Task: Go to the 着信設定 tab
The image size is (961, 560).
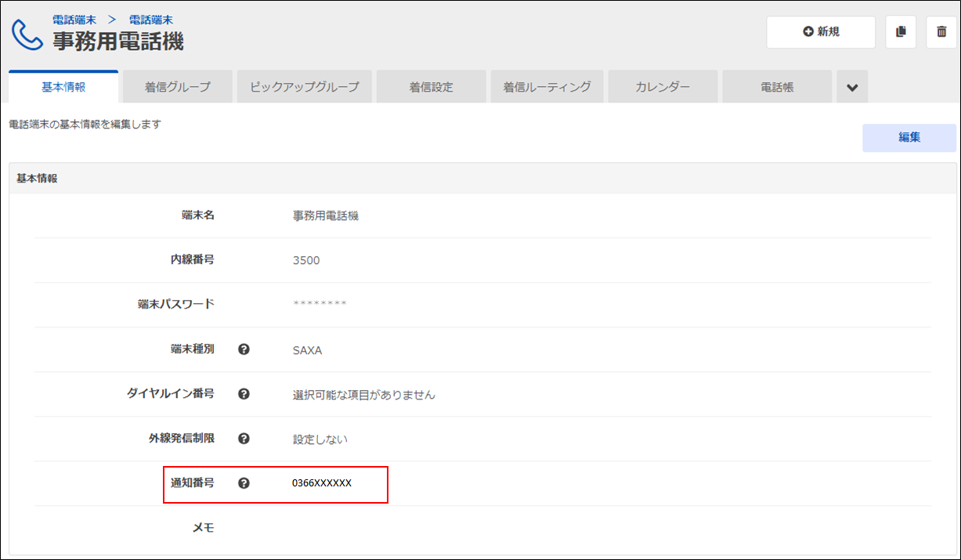Action: [431, 87]
